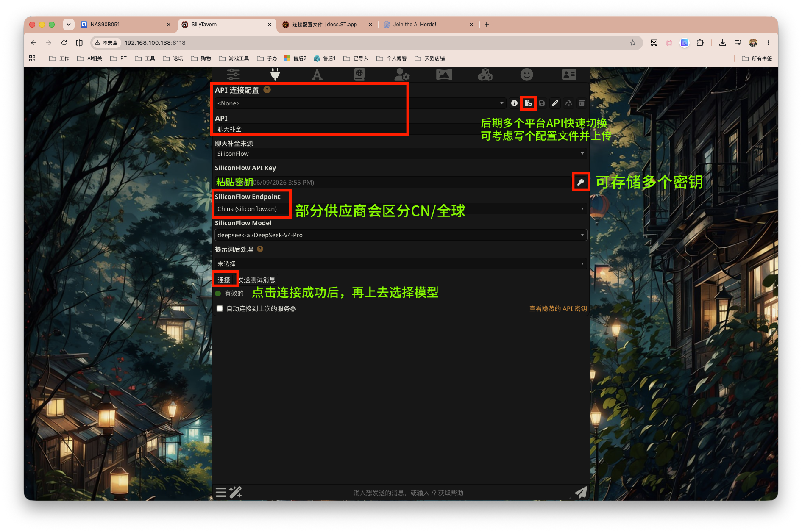Reload the browser page
This screenshot has height=532, width=802.
coord(64,43)
